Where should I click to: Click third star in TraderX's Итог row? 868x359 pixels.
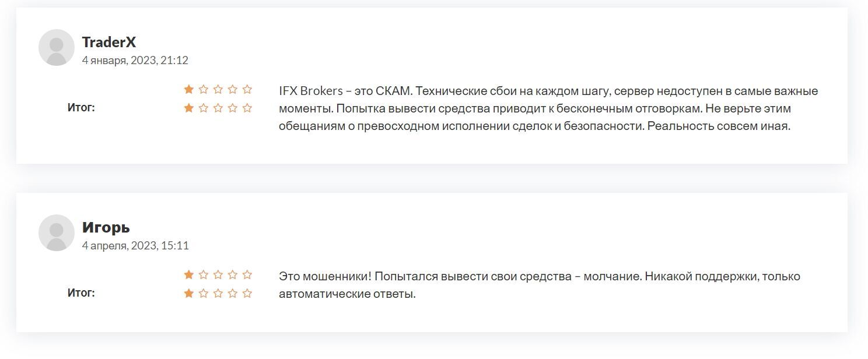click(x=218, y=108)
